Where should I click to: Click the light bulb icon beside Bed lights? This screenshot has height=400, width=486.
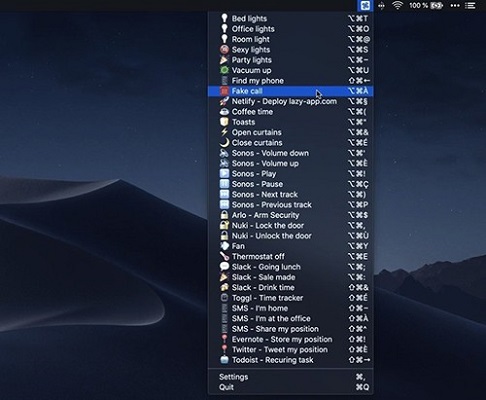(224, 18)
